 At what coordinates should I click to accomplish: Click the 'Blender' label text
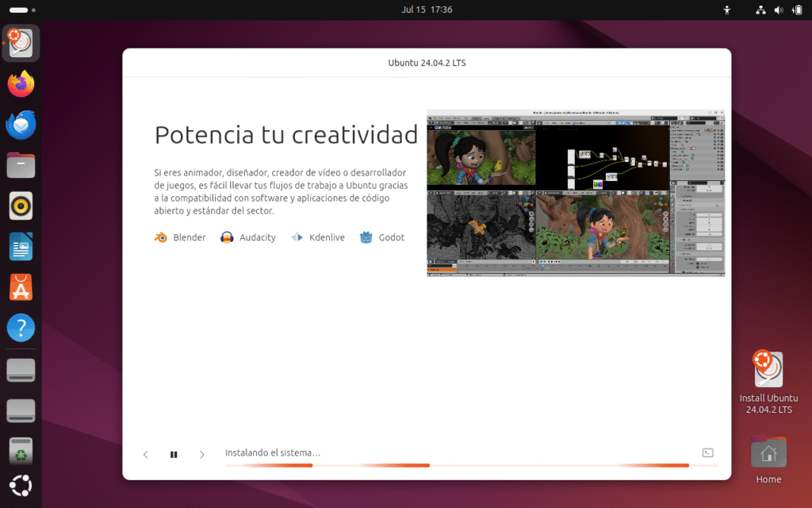(189, 237)
